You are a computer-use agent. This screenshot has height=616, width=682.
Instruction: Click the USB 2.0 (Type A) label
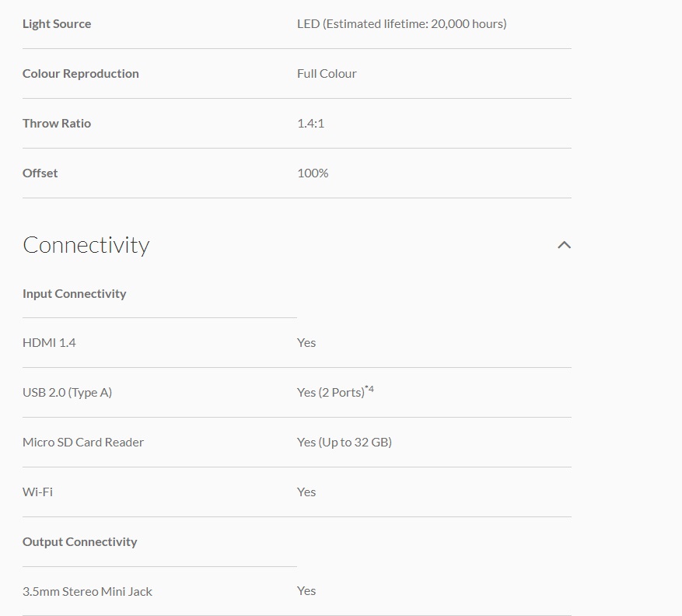pos(68,393)
